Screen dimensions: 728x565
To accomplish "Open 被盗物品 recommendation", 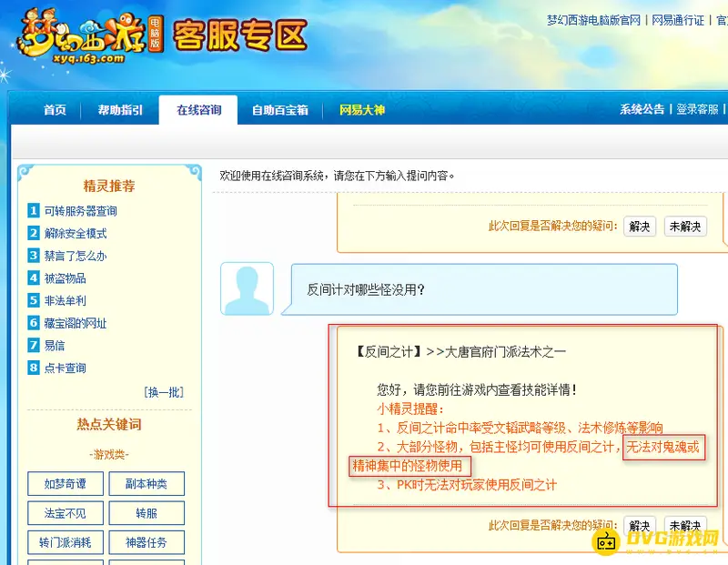I will pos(65,278).
